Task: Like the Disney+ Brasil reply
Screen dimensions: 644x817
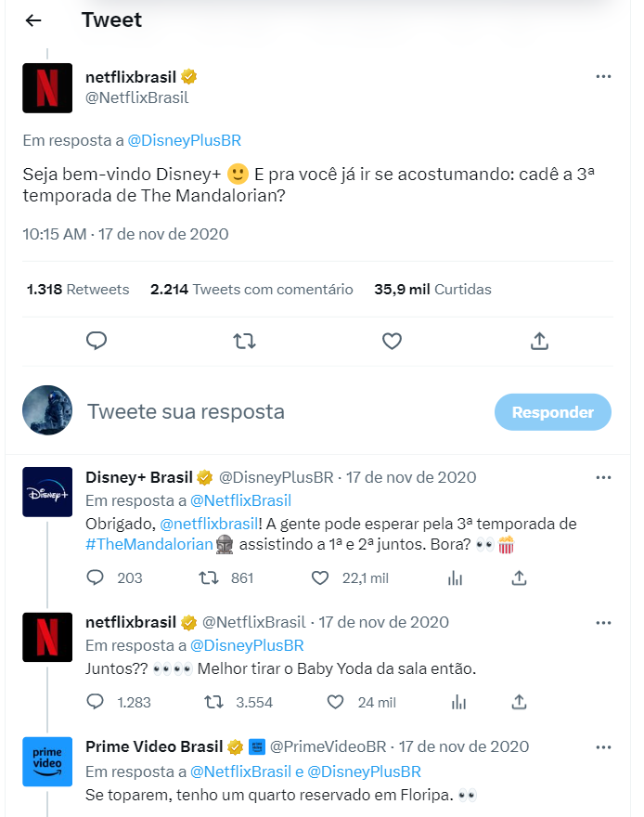Action: pos(320,577)
